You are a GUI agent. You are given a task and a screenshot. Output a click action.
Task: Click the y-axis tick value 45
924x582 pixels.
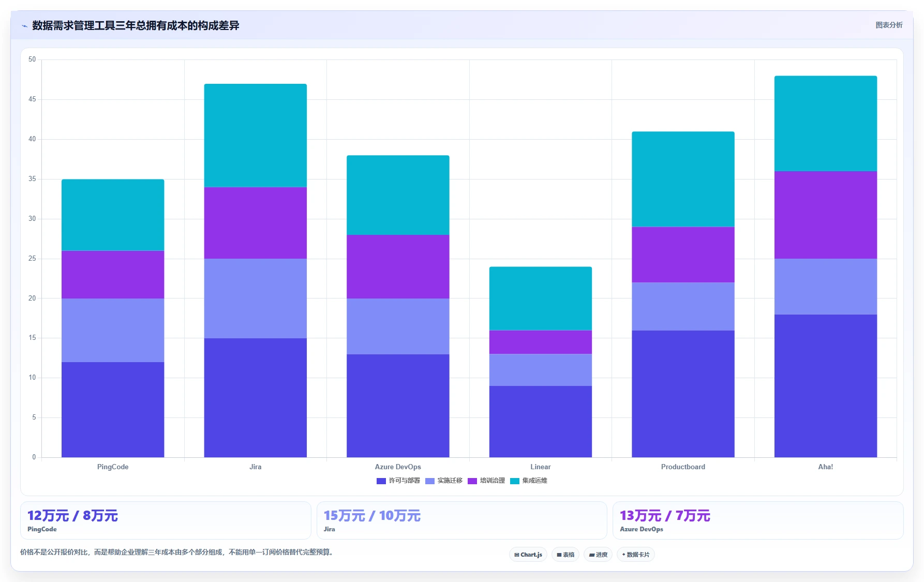tap(32, 99)
